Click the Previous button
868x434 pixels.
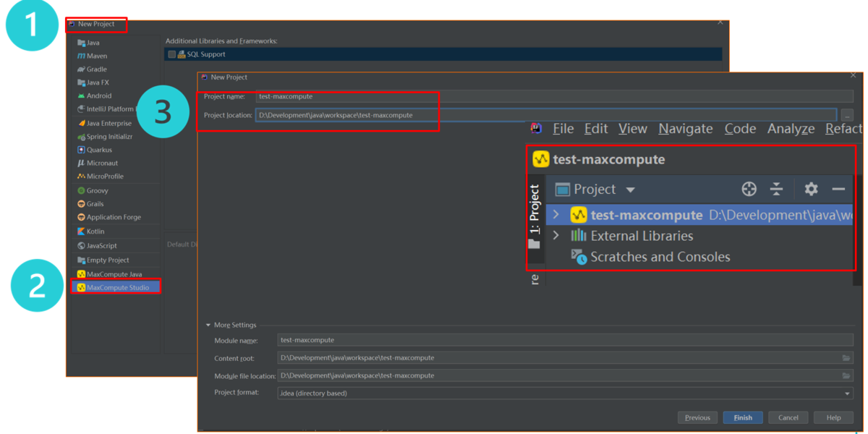click(x=697, y=417)
